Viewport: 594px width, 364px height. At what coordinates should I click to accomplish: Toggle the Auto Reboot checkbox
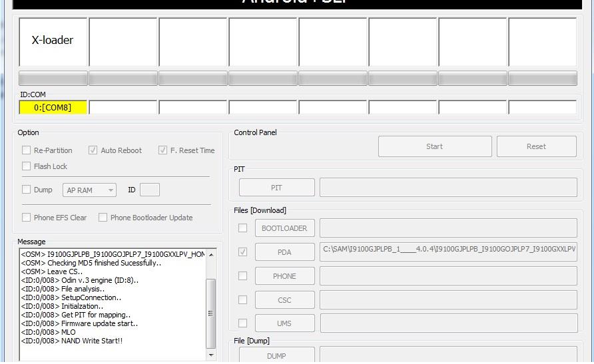93,150
